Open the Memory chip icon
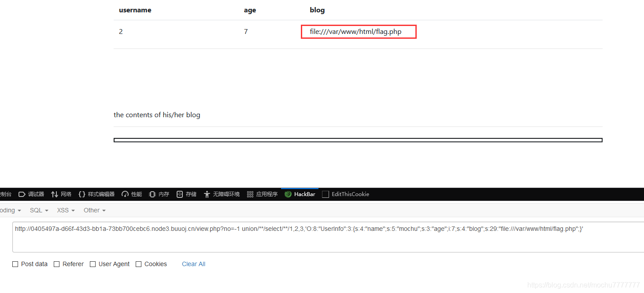 tap(152, 194)
